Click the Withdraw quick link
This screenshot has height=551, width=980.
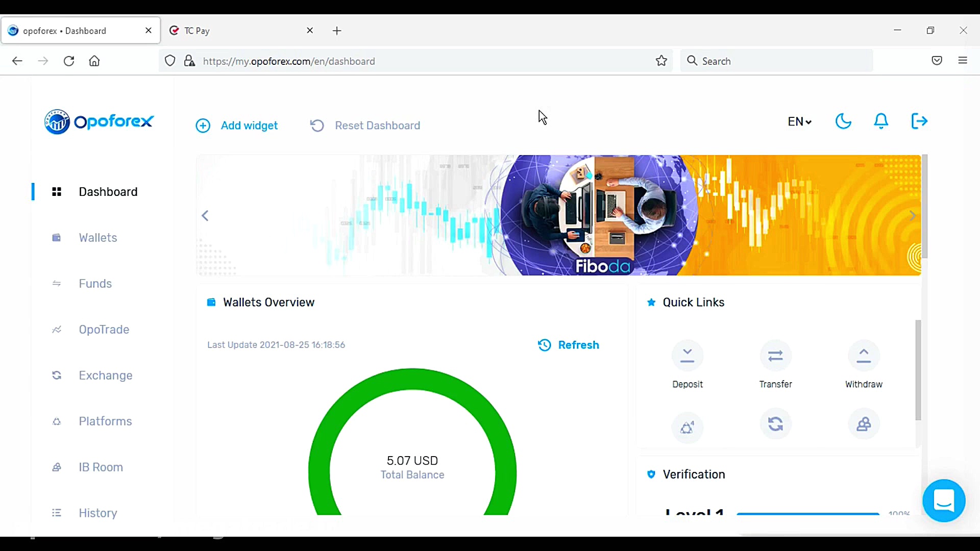864,365
